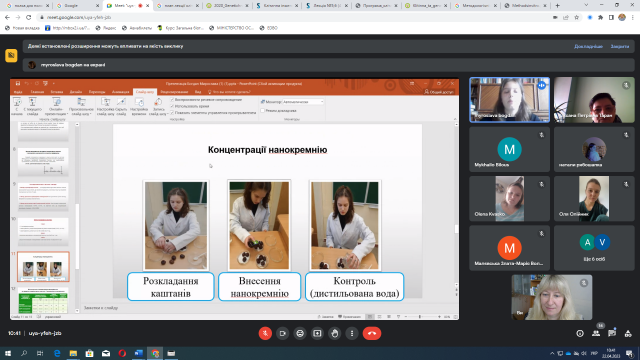Select the myroslava bogdan video tile
The image size is (640, 360).
(509, 100)
